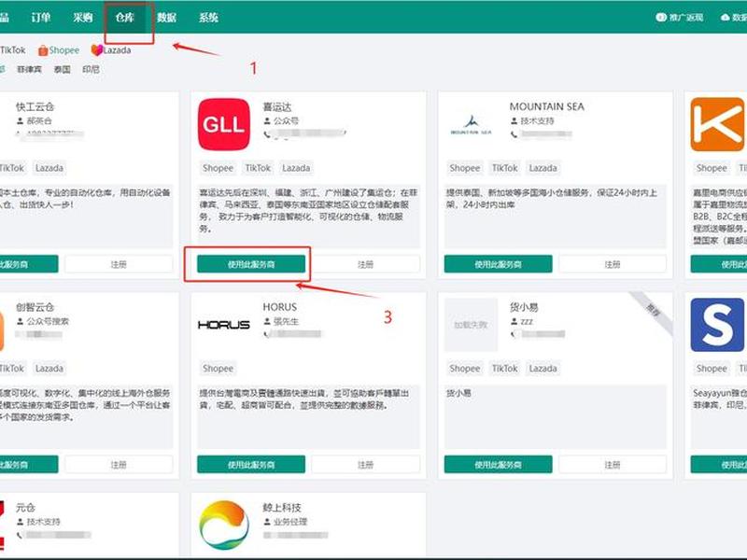Screen dimensions: 747x560
Task: Register with HORUS provider
Action: (366, 465)
